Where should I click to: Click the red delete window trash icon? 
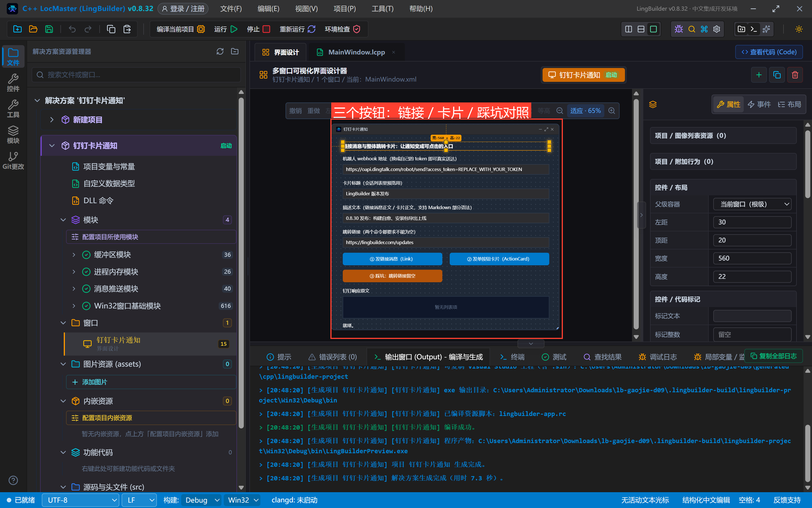tap(795, 75)
